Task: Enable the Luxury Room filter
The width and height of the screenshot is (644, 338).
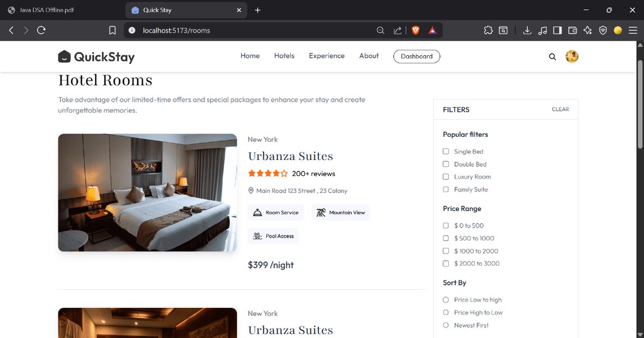Action: pos(445,177)
